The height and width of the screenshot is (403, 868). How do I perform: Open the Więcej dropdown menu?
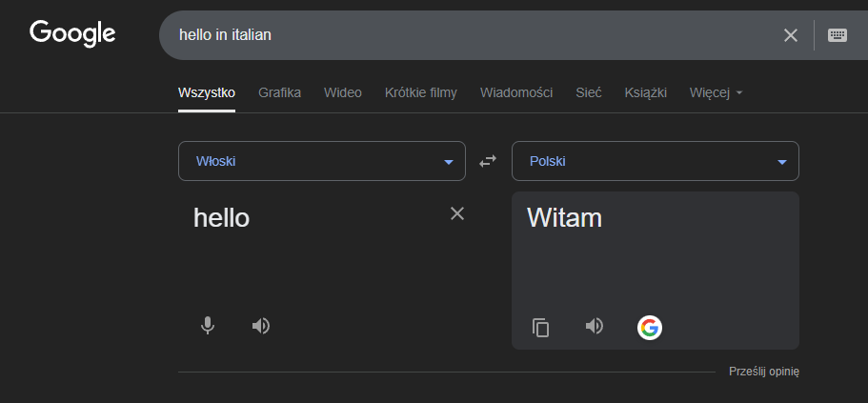pyautogui.click(x=716, y=93)
